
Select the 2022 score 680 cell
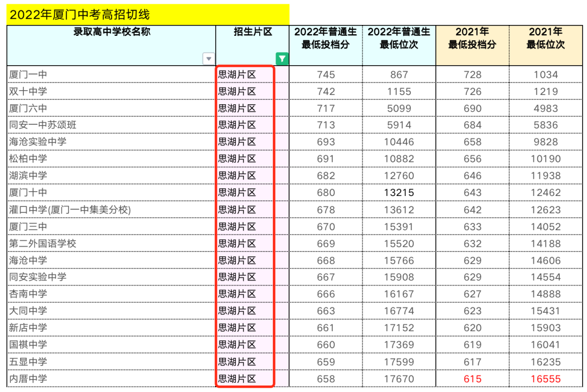pyautogui.click(x=326, y=193)
